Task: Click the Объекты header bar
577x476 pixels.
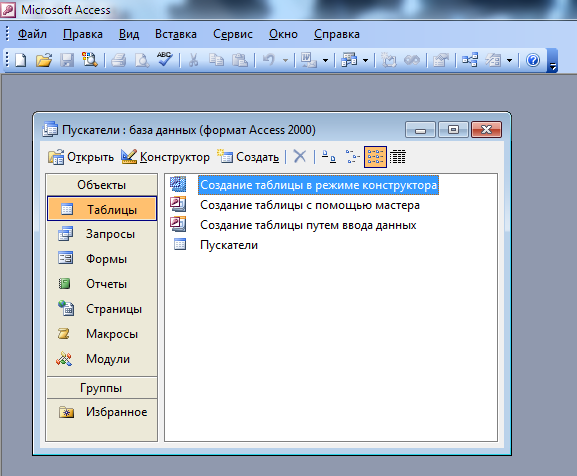Action: 102,185
